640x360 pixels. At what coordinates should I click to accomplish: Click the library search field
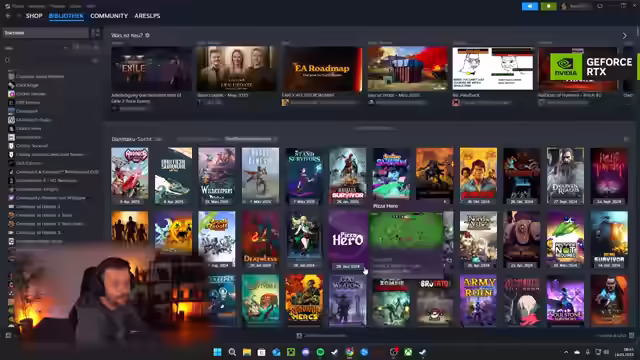click(x=45, y=33)
